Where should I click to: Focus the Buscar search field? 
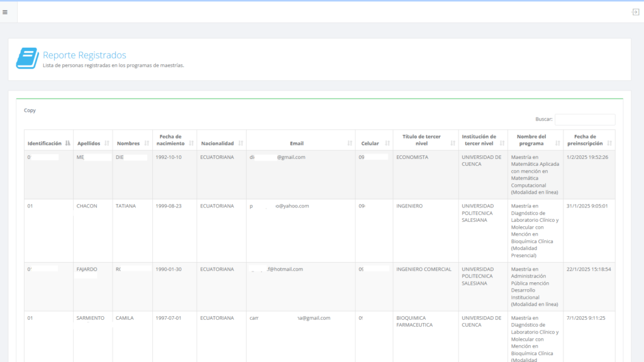(584, 119)
